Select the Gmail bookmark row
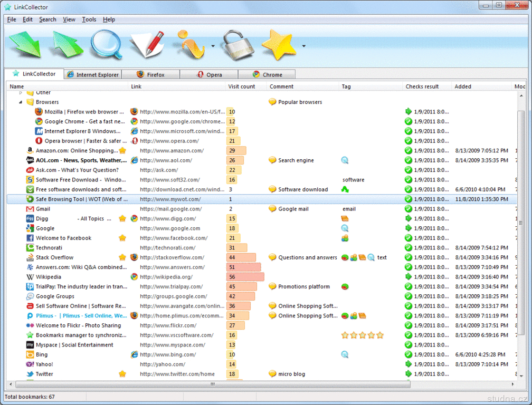Image resolution: width=532 pixels, height=405 pixels. (43, 209)
